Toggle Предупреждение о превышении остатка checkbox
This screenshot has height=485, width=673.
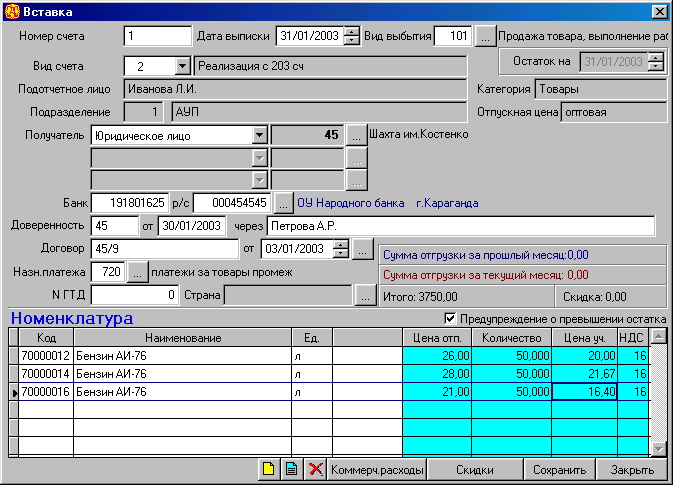(449, 319)
